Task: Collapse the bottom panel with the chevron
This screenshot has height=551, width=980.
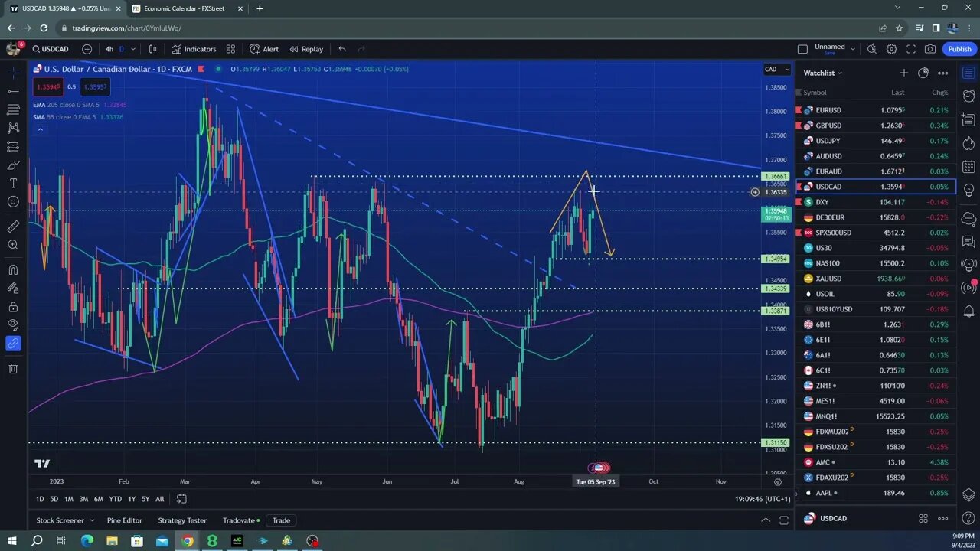Action: point(765,520)
